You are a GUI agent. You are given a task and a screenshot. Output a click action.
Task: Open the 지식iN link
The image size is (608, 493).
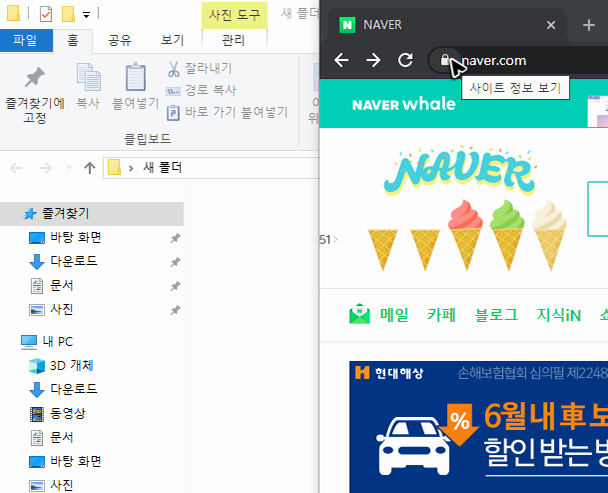(559, 315)
